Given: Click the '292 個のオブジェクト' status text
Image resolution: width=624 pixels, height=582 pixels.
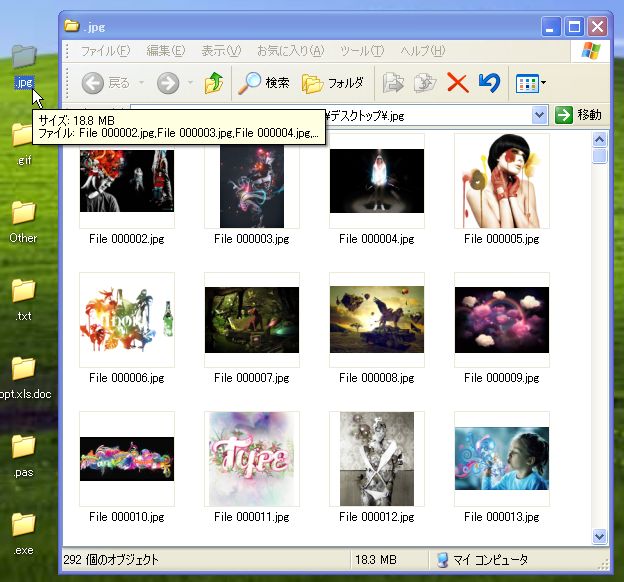Looking at the screenshot, I should (x=111, y=560).
